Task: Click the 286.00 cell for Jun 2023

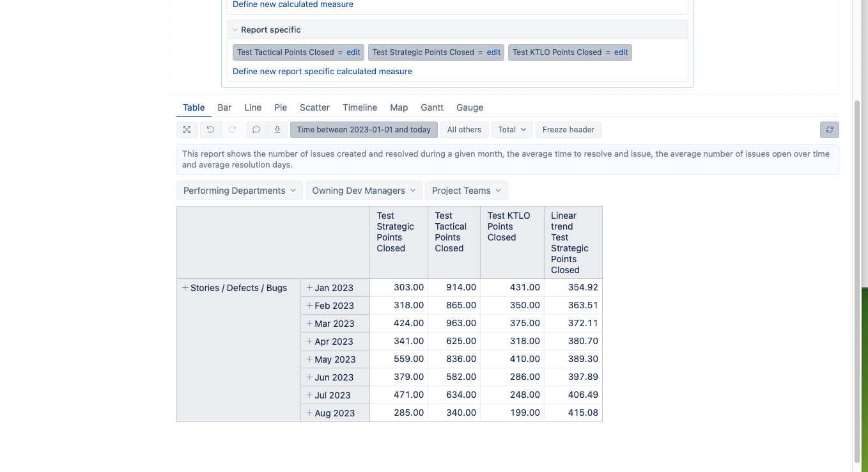Action: click(512, 377)
